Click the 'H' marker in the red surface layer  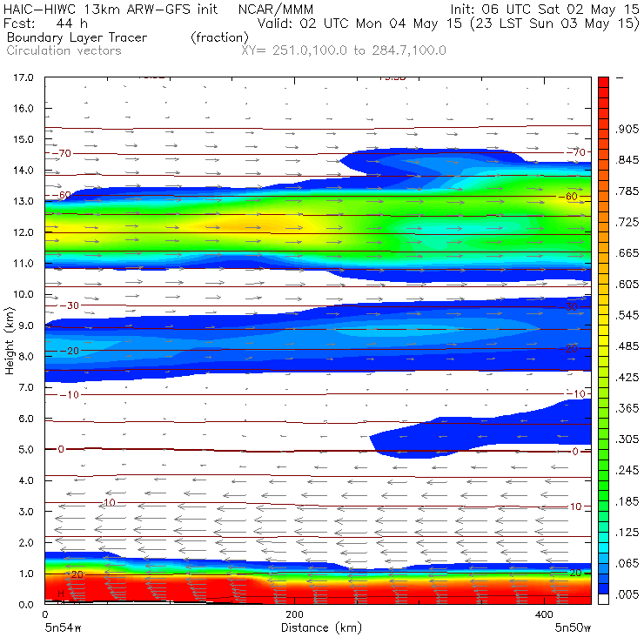61,594
